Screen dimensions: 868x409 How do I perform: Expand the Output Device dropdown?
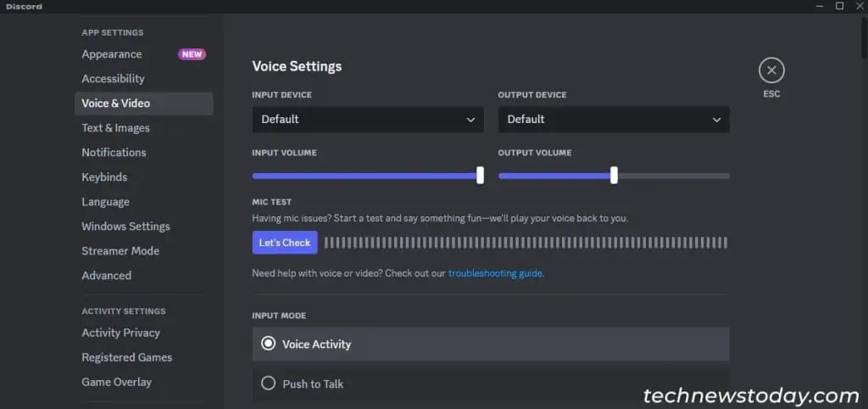click(614, 119)
